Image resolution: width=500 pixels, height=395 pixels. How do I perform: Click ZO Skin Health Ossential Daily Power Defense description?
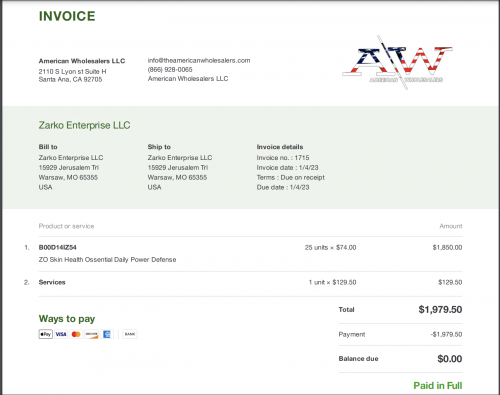click(107, 259)
